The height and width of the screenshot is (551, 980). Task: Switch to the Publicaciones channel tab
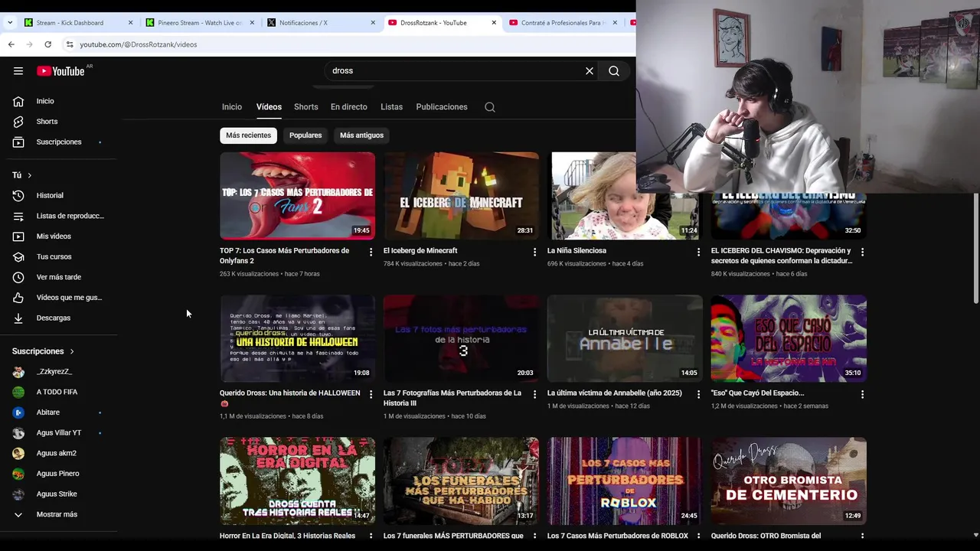pyautogui.click(x=442, y=107)
